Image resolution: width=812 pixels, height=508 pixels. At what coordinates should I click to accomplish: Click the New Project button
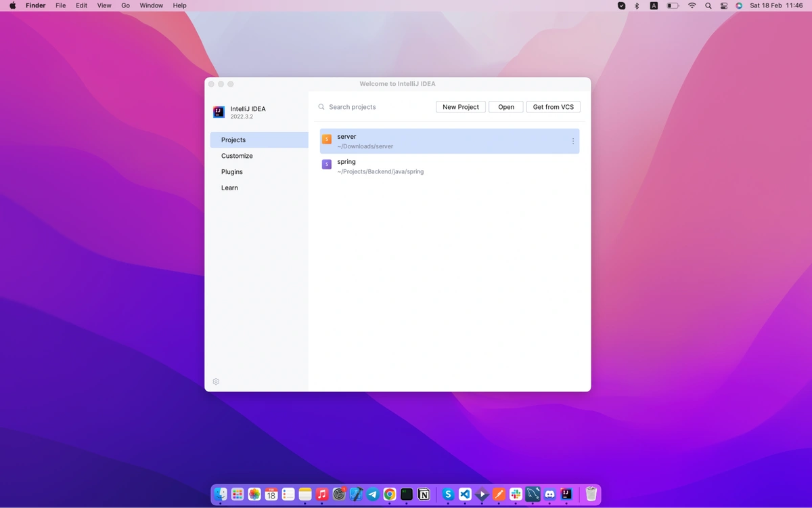(461, 107)
